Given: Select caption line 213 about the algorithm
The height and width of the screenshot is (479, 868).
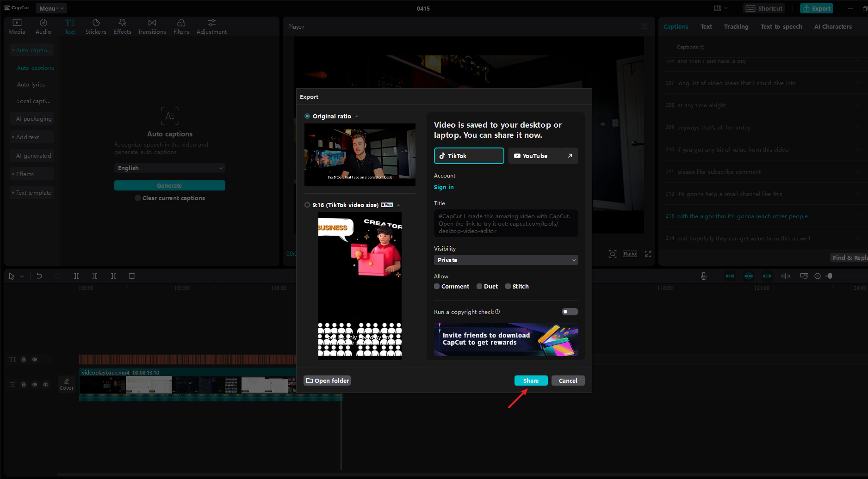Looking at the screenshot, I should (742, 216).
